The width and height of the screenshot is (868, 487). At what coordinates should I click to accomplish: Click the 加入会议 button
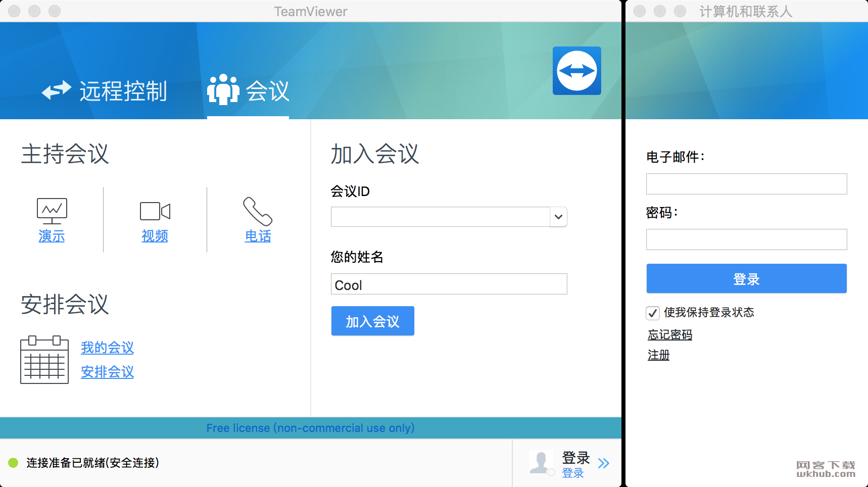[373, 321]
